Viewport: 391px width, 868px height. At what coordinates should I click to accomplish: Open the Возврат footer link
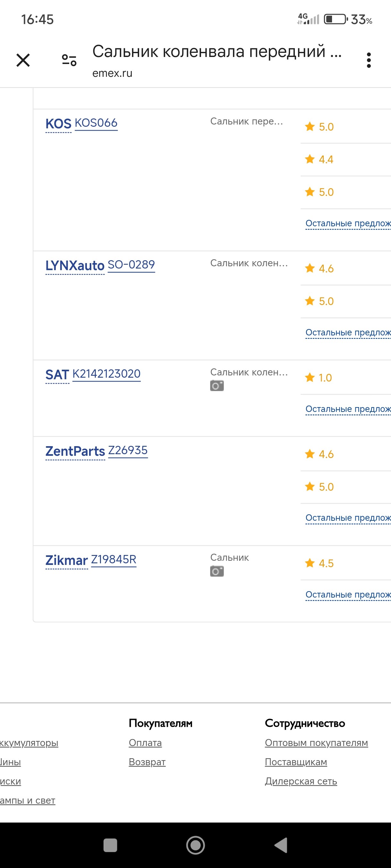tap(147, 762)
